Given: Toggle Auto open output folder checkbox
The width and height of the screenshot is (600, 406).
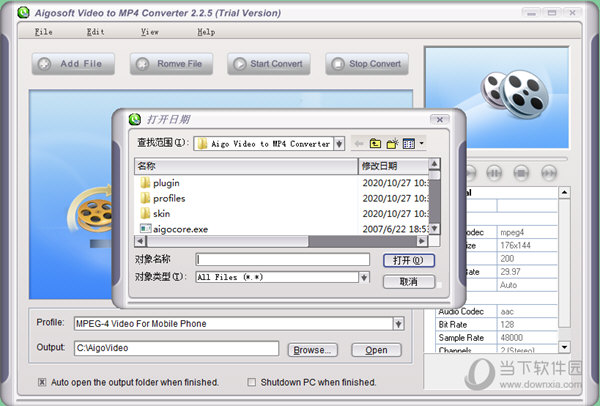Looking at the screenshot, I should pos(42,382).
